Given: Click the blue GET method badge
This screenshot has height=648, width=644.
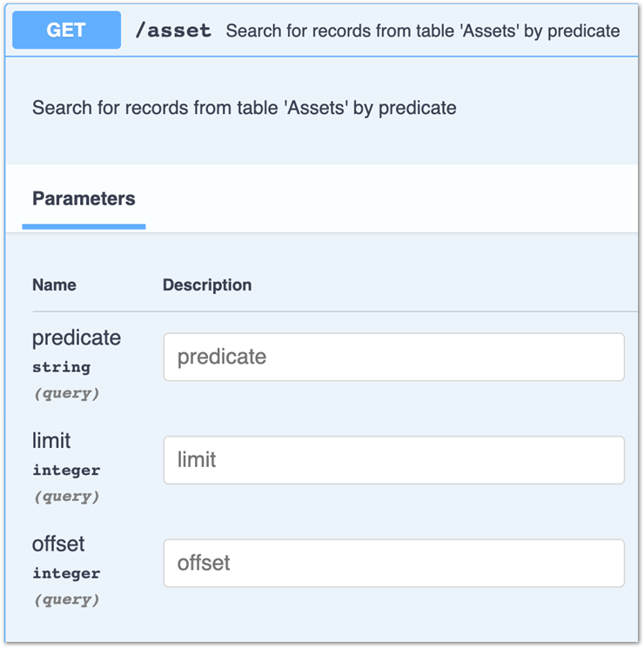Looking at the screenshot, I should 66,30.
